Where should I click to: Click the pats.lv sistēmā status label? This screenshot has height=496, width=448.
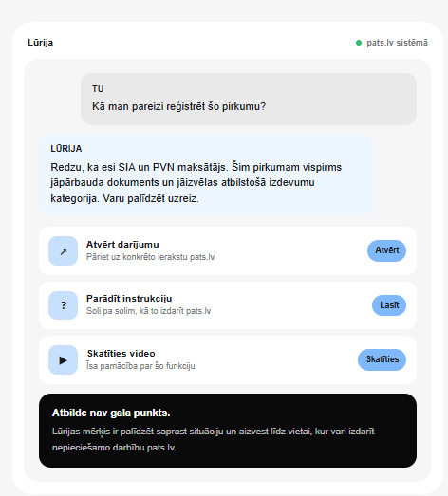click(x=397, y=43)
